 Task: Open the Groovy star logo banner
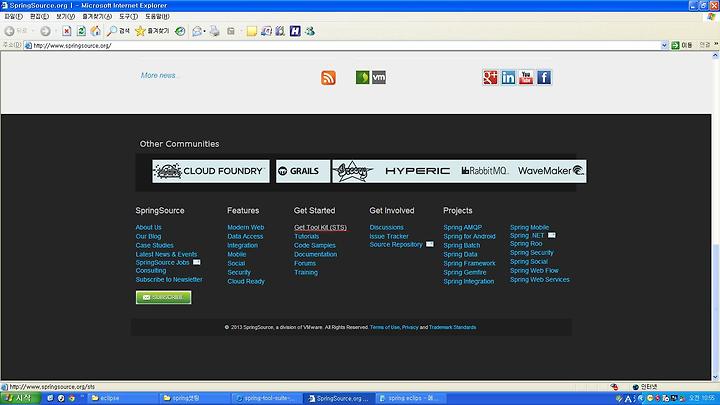[353, 171]
